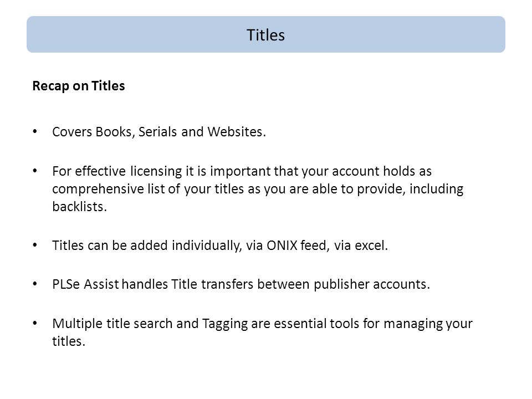Screen dimensions: 532x399
Task: Click the Covers Books, Serials and Websites line
Action: click(x=159, y=132)
